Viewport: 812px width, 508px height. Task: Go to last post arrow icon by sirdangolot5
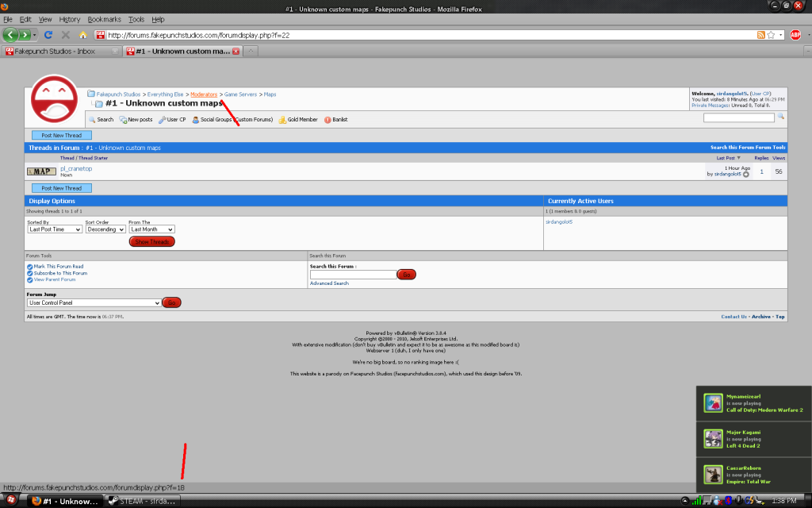pyautogui.click(x=746, y=175)
